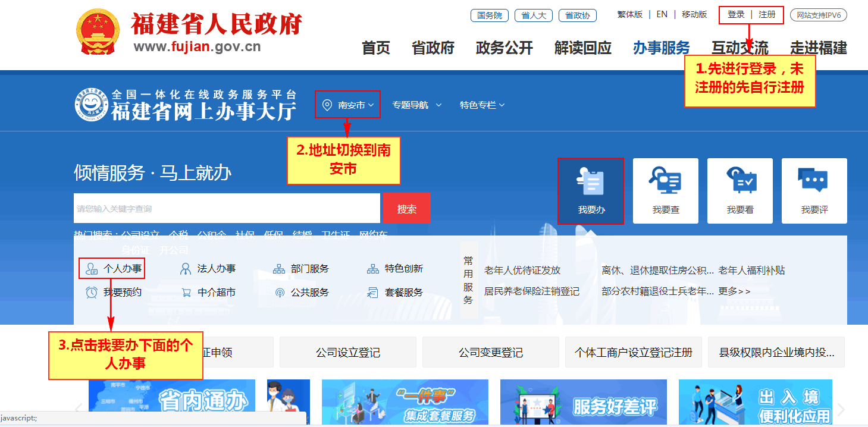
Task: Open the 省政协 link button
Action: pos(578,15)
